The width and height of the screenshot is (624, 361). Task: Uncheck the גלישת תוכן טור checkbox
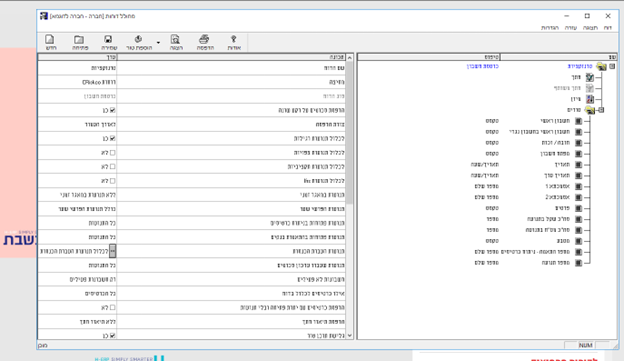[113, 336]
